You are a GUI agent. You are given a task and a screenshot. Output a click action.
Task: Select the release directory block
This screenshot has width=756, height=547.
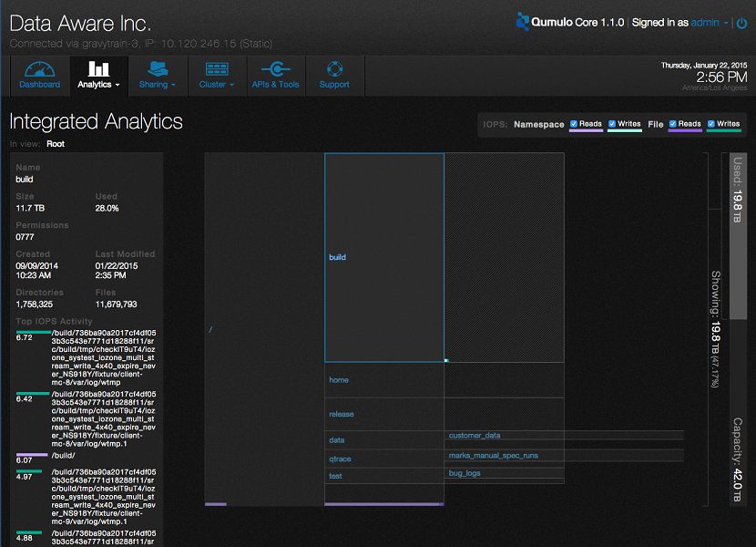pos(384,414)
